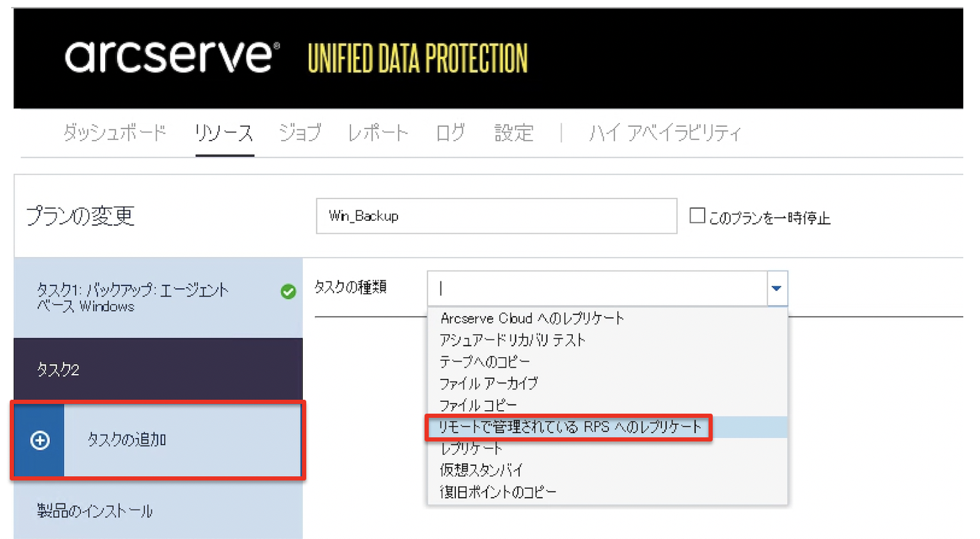Select テープへのコピー option
This screenshot has height=539, width=980.
coord(608,361)
